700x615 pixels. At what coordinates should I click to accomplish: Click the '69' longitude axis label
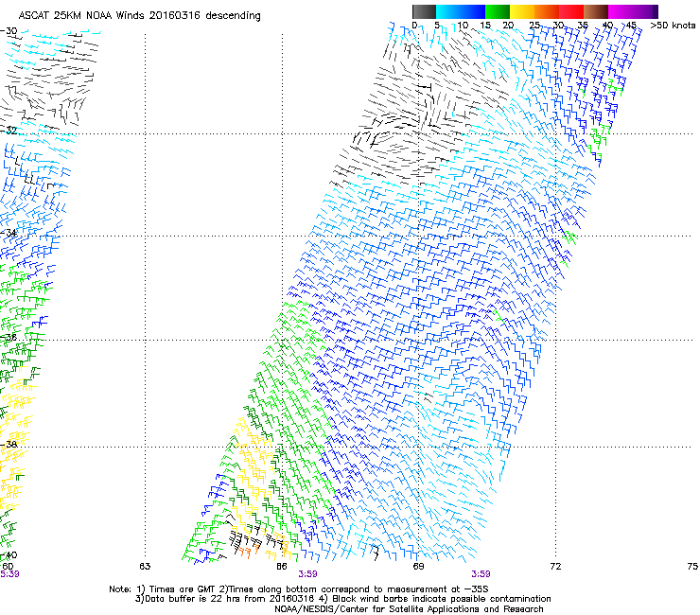(x=418, y=567)
